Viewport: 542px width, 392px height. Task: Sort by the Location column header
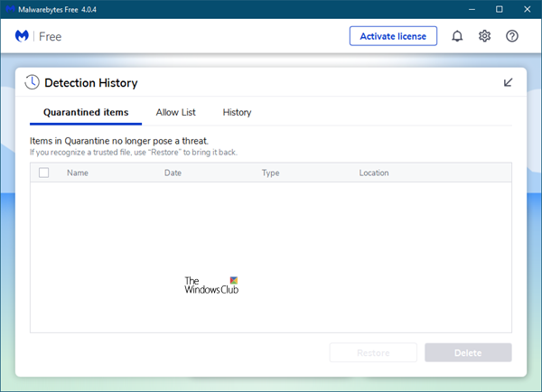pos(374,173)
